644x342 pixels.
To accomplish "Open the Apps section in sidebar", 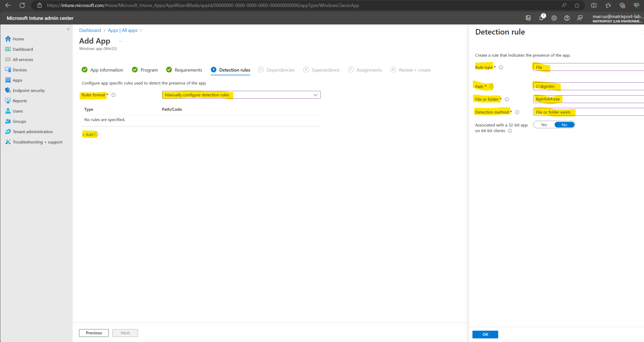I will coord(18,80).
